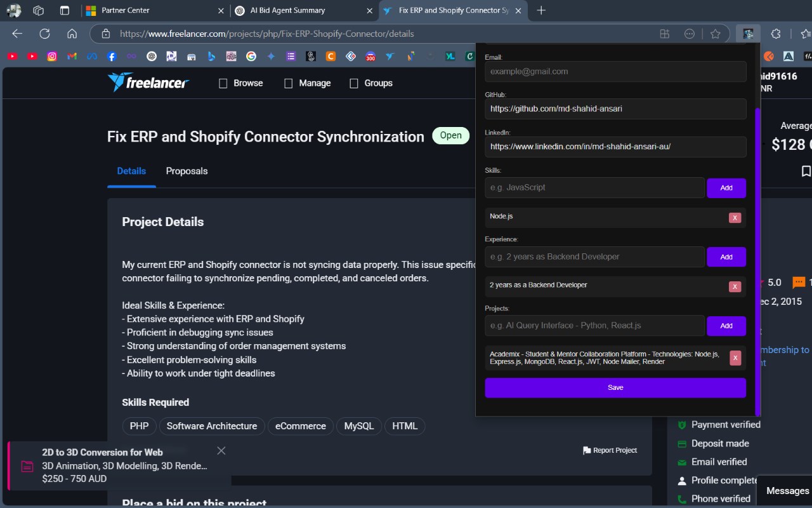Click the Report Project link
The width and height of the screenshot is (812, 508).
610,450
